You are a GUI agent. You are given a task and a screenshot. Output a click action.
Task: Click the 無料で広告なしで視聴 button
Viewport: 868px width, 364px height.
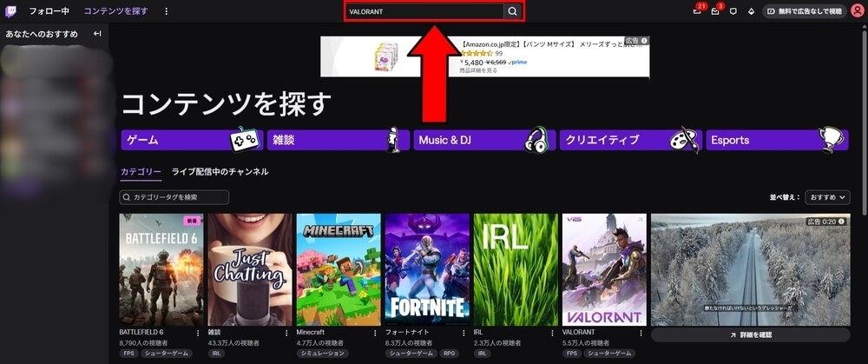pyautogui.click(x=805, y=11)
